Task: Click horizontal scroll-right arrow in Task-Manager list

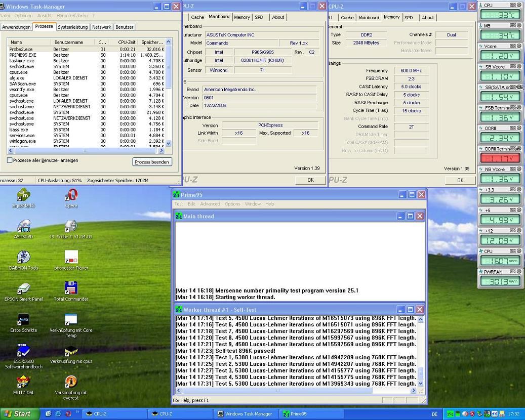Action: [x=161, y=151]
